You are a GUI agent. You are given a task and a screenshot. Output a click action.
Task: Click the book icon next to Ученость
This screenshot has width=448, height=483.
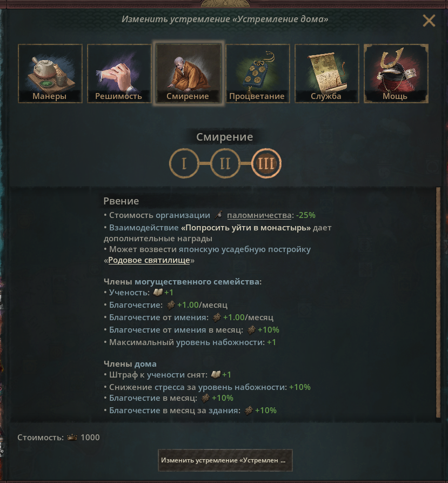pos(158,292)
